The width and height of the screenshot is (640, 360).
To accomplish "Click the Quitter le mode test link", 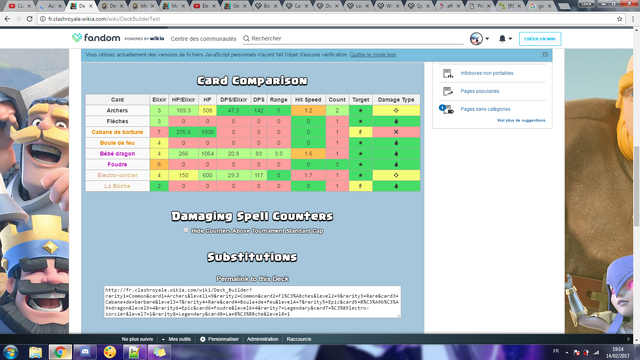I will [x=373, y=55].
